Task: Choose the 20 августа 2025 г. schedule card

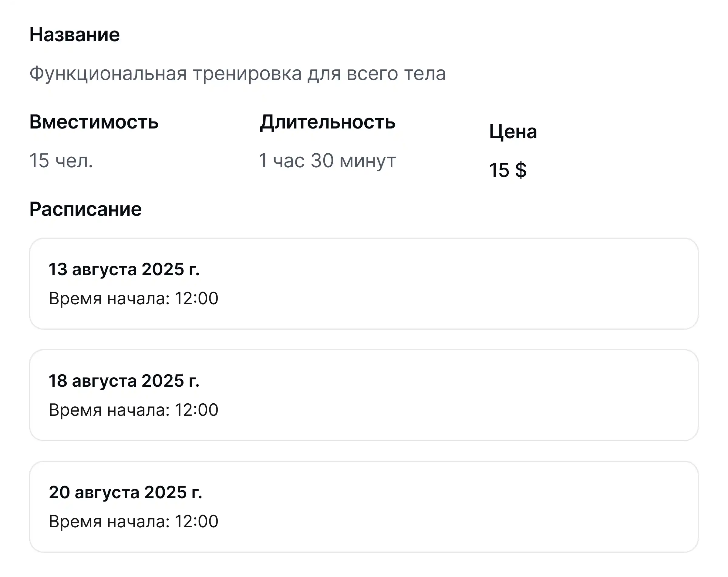Action: coord(364,506)
